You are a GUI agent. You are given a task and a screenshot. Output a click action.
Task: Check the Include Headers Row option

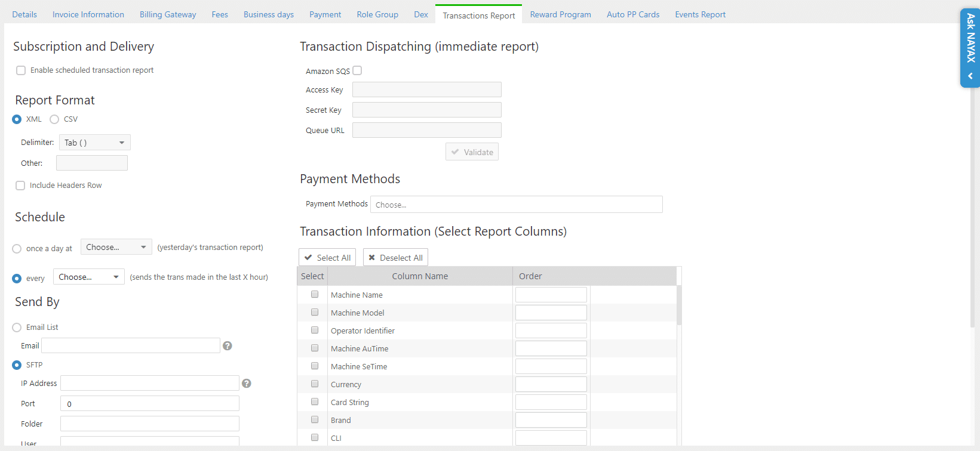tap(20, 186)
